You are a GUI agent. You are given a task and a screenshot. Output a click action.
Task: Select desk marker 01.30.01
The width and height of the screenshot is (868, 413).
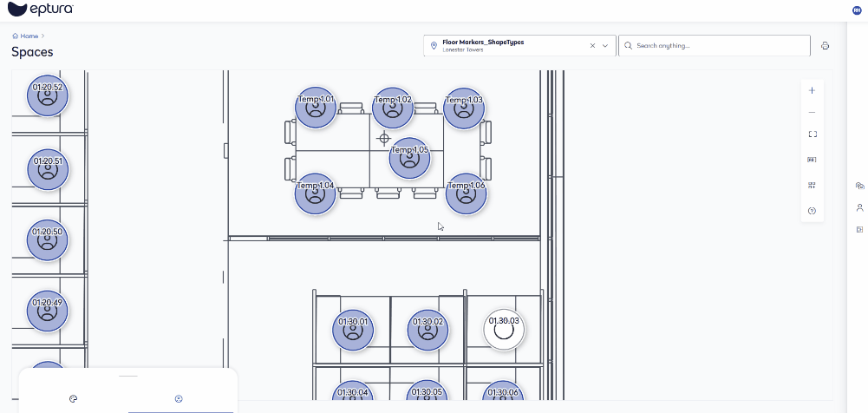(353, 330)
